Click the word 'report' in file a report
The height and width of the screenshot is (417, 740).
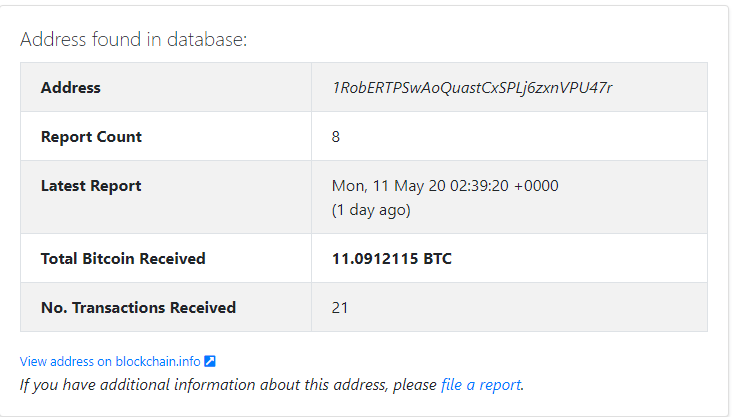pos(500,385)
